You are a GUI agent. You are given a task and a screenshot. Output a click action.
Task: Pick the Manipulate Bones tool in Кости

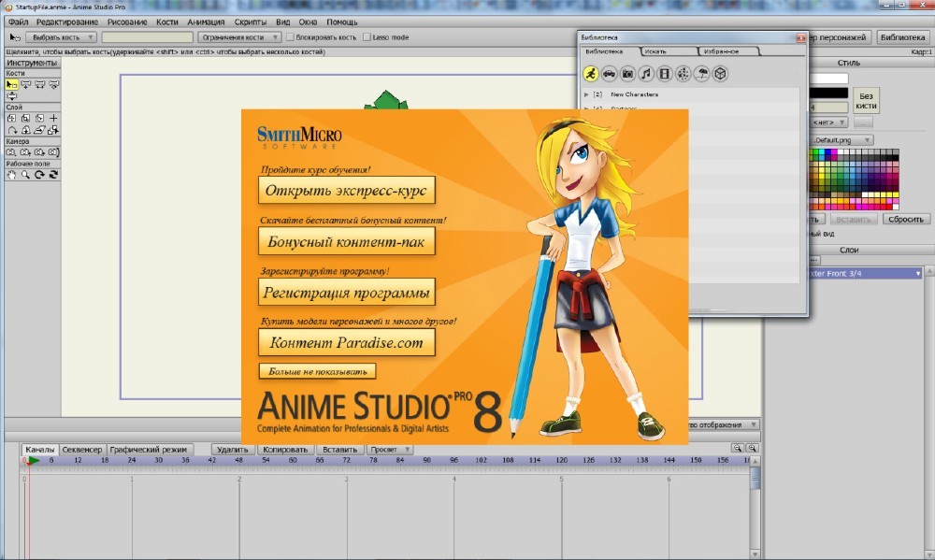(11, 96)
